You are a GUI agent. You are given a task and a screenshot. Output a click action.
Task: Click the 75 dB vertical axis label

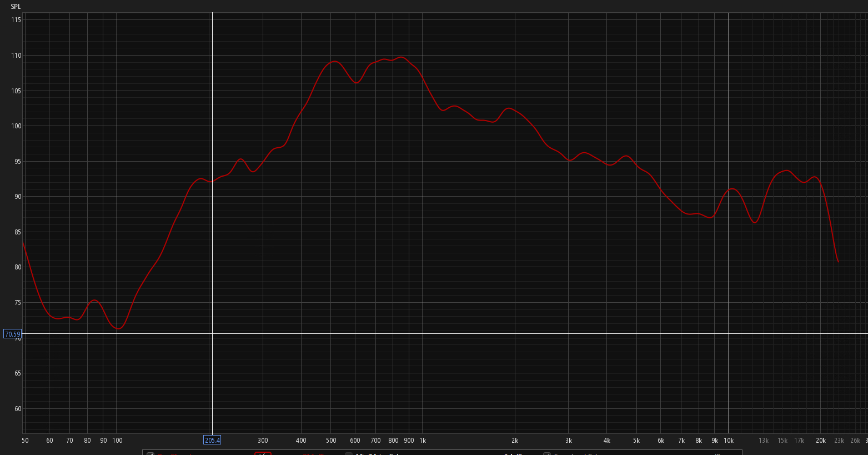18,303
